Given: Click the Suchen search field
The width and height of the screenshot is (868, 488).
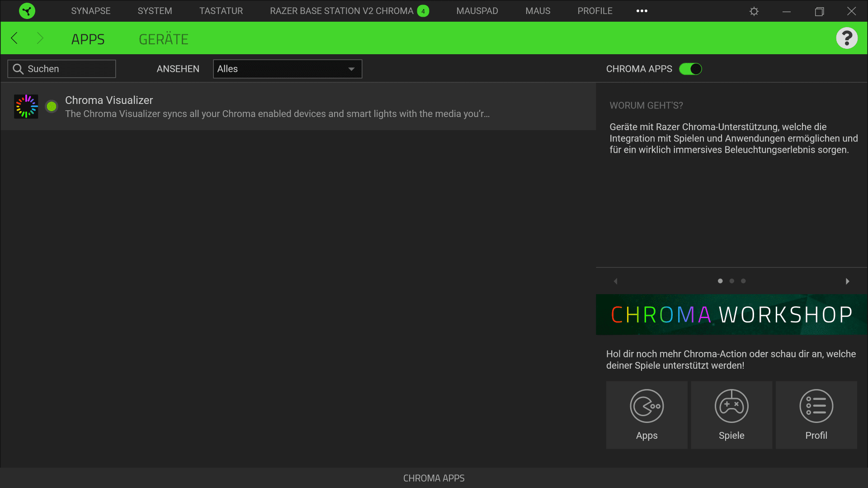Looking at the screenshot, I should coord(61,69).
